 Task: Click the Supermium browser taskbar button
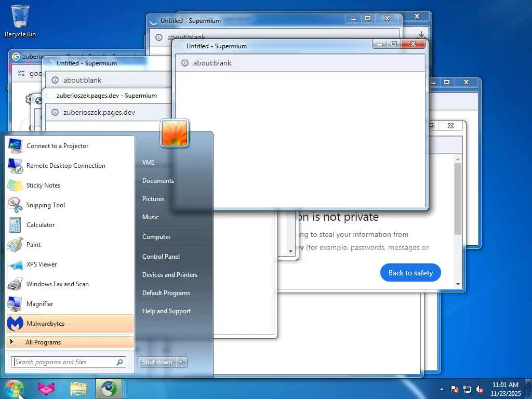click(109, 389)
